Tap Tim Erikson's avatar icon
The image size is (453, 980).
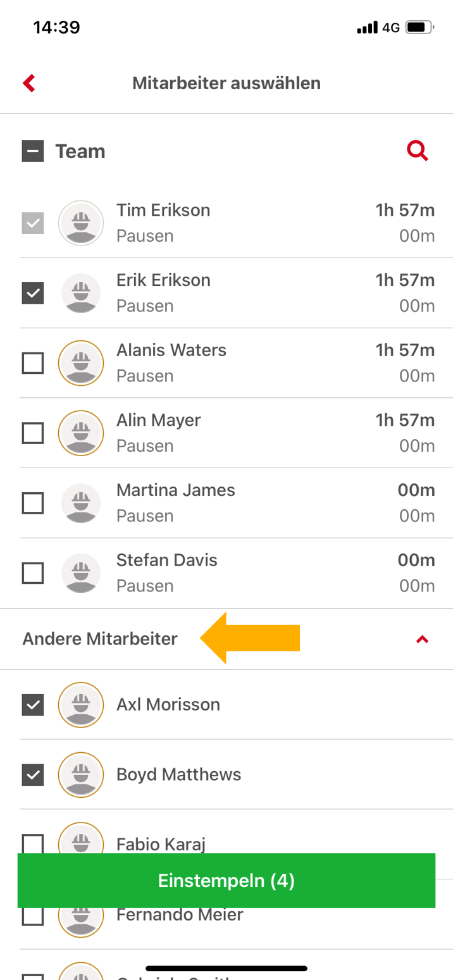pyautogui.click(x=80, y=223)
